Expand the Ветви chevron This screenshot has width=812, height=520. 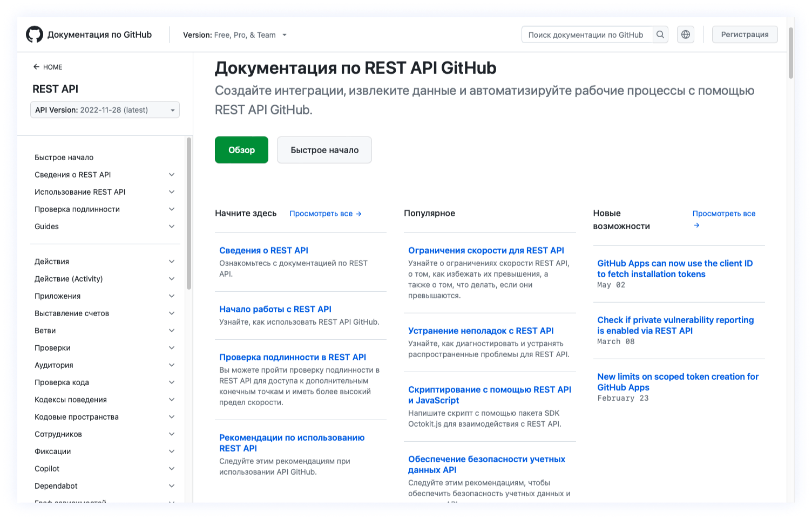(x=172, y=331)
